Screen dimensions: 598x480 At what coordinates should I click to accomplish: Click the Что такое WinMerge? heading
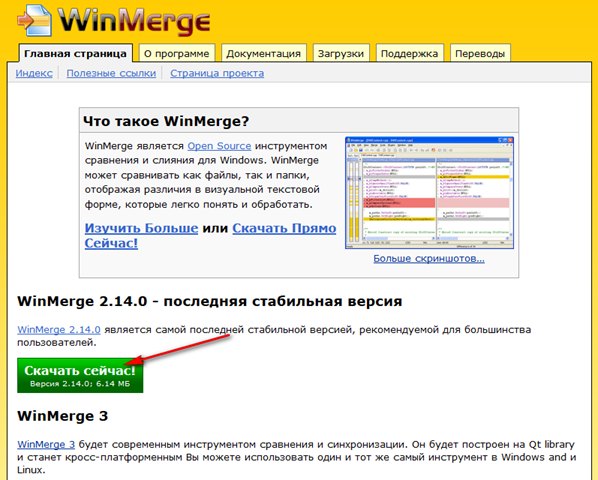pos(166,121)
